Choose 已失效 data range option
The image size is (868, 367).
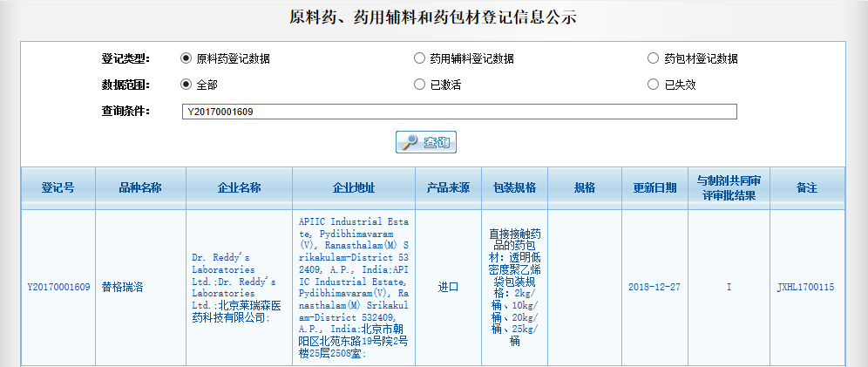coord(654,85)
